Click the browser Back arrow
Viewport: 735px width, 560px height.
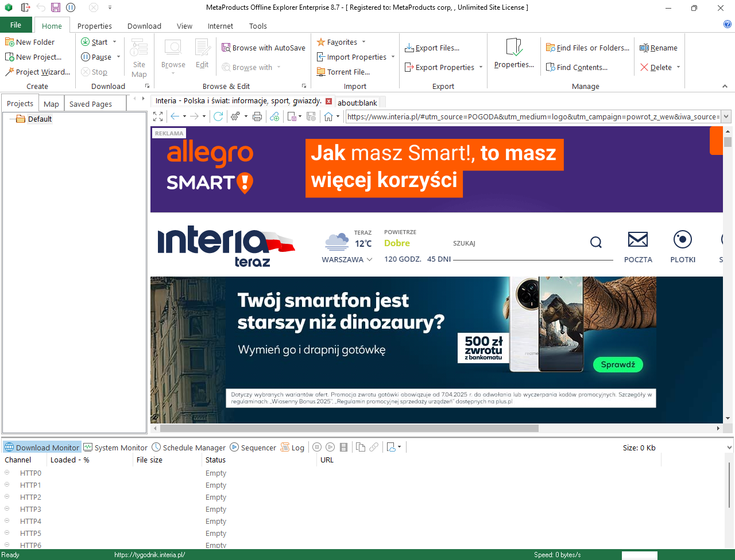175,116
